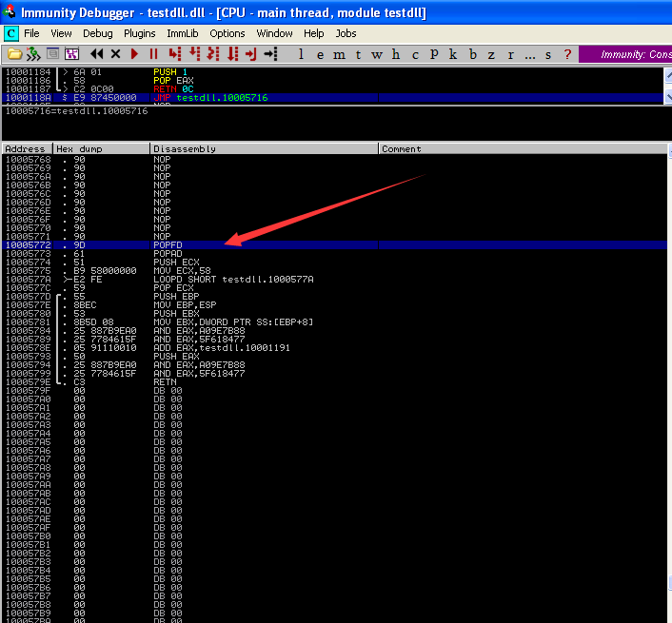Show memory map 'm' button
672x623 pixels.
[338, 54]
